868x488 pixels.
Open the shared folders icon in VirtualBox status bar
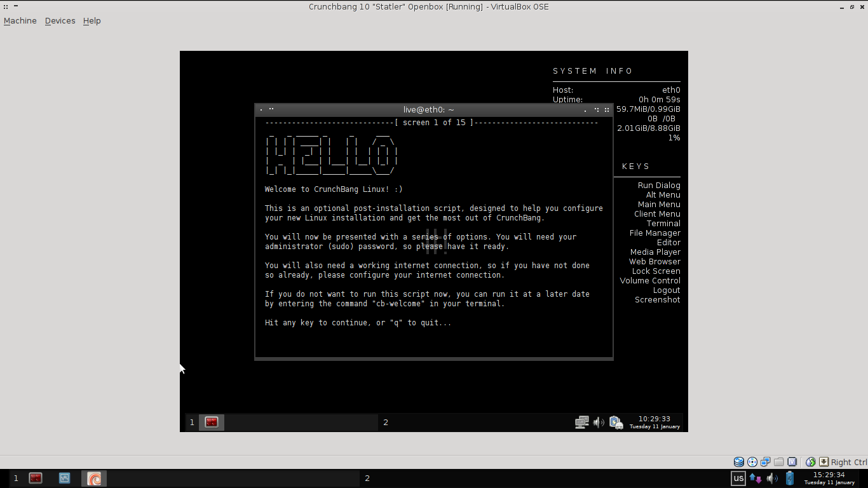tap(778, 461)
